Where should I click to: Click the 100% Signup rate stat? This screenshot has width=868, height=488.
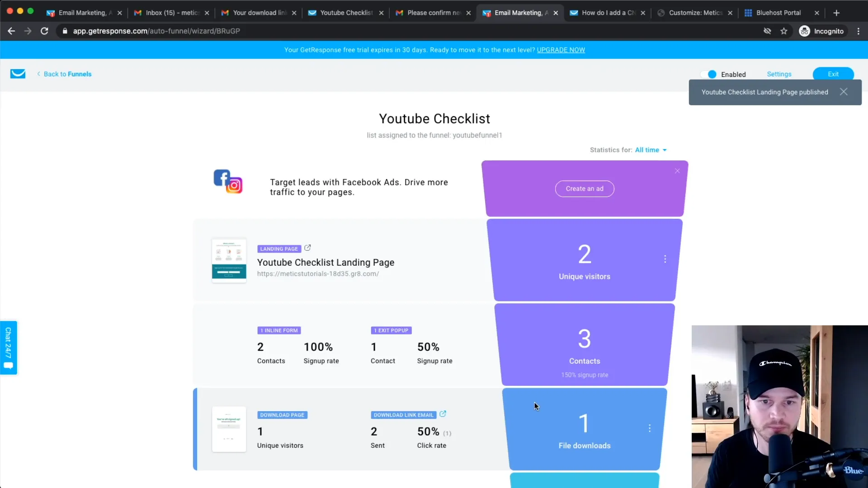[321, 352]
